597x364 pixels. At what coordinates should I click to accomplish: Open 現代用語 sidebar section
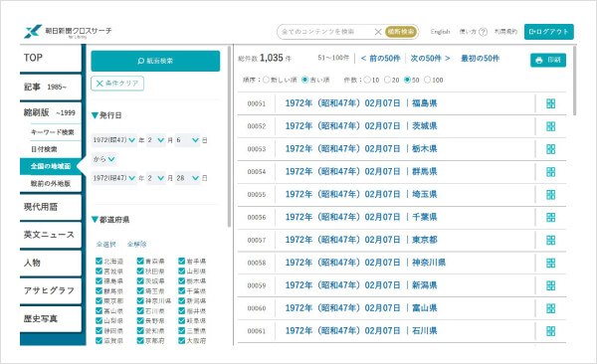(51, 207)
